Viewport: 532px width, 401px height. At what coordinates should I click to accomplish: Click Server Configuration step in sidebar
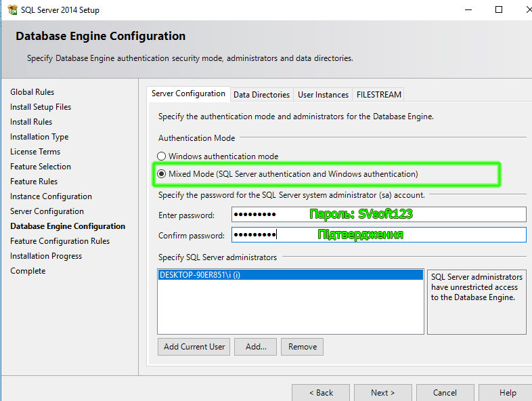click(x=47, y=211)
